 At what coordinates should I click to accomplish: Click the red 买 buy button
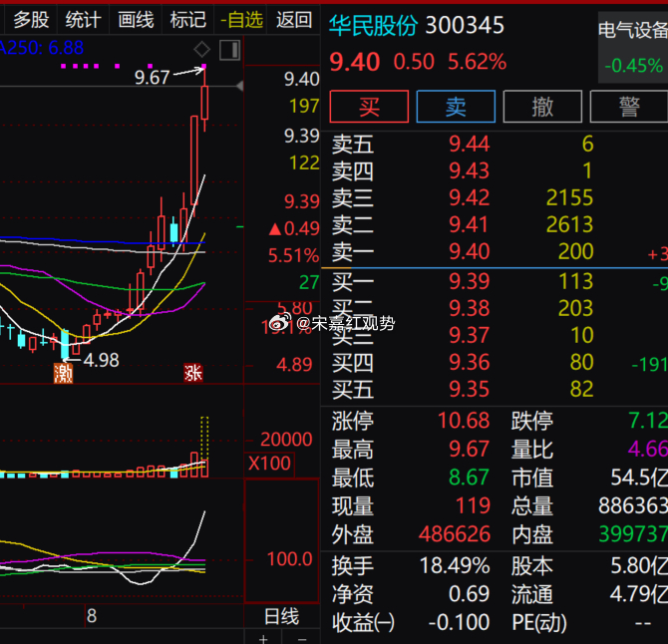(369, 106)
